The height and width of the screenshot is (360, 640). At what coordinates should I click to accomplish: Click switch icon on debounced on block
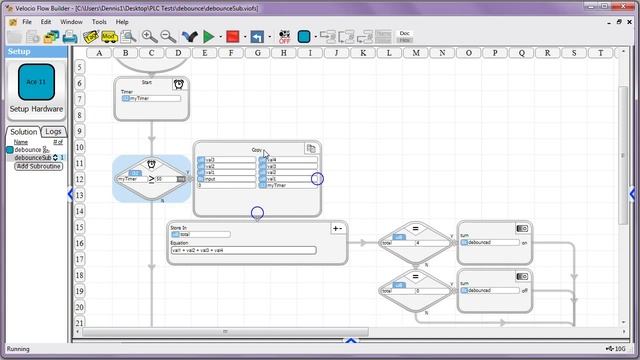[522, 229]
